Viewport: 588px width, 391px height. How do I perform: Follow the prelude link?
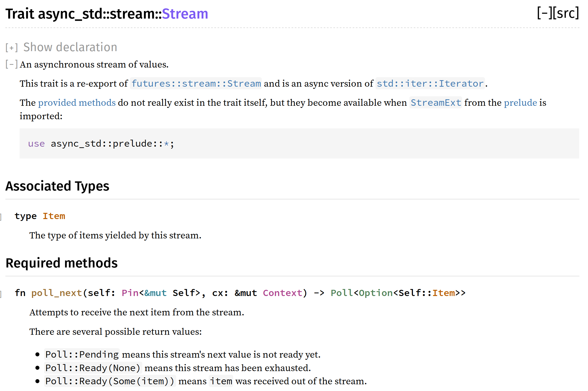pyautogui.click(x=520, y=103)
